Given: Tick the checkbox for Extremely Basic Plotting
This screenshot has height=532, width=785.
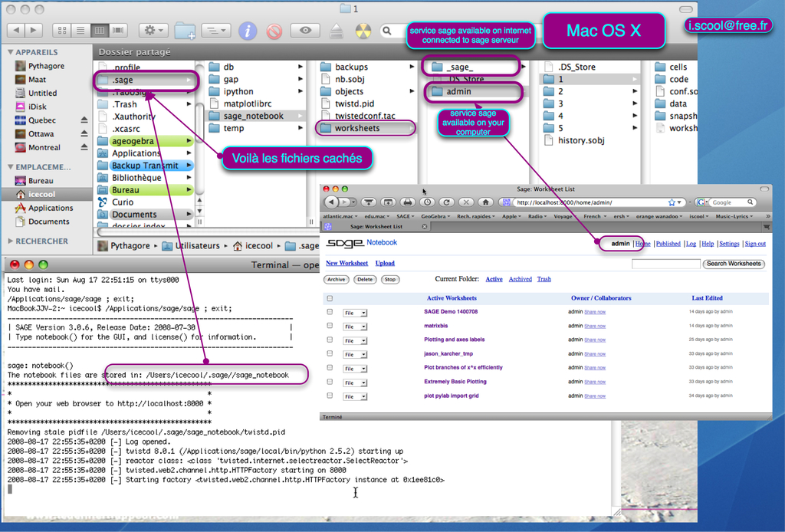Looking at the screenshot, I should (330, 382).
